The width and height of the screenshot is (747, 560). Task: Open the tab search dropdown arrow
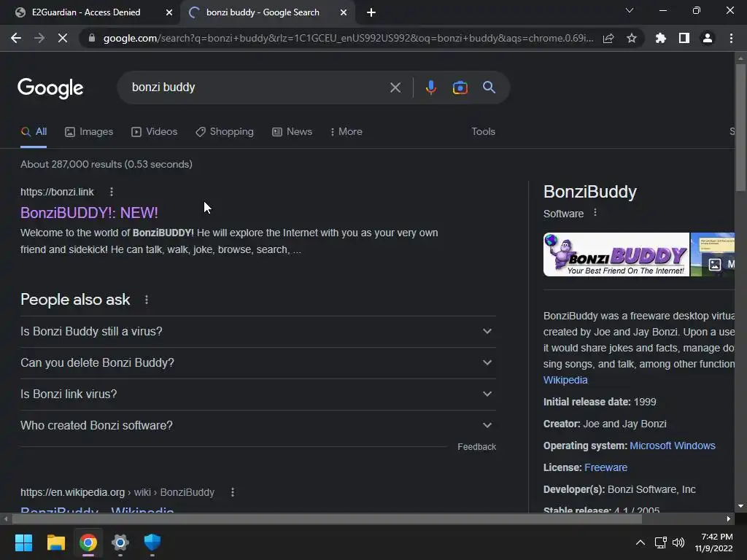(630, 10)
